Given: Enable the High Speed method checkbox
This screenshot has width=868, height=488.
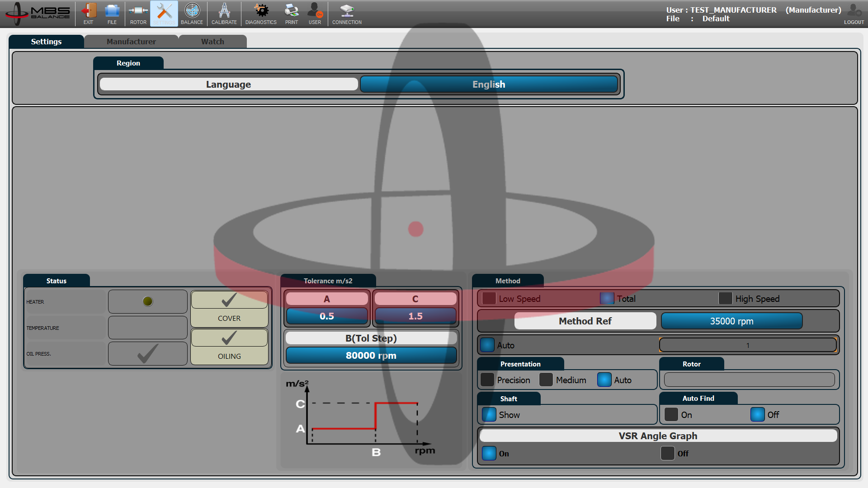Looking at the screenshot, I should point(726,298).
